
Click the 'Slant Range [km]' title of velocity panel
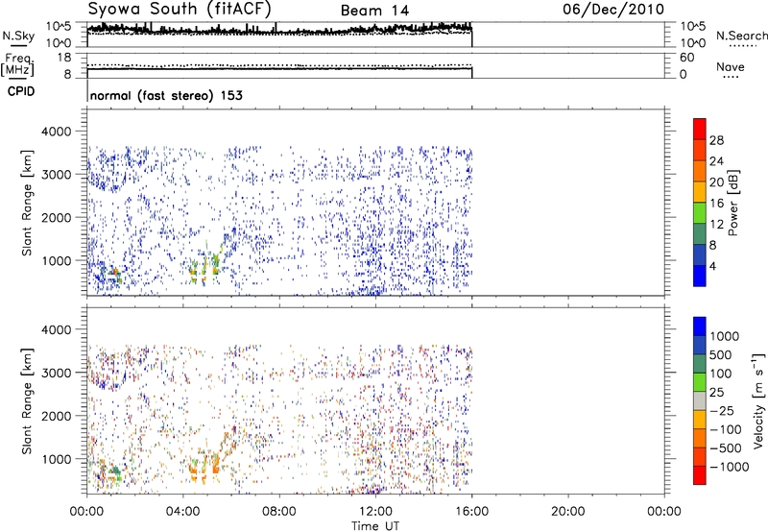click(x=27, y=400)
